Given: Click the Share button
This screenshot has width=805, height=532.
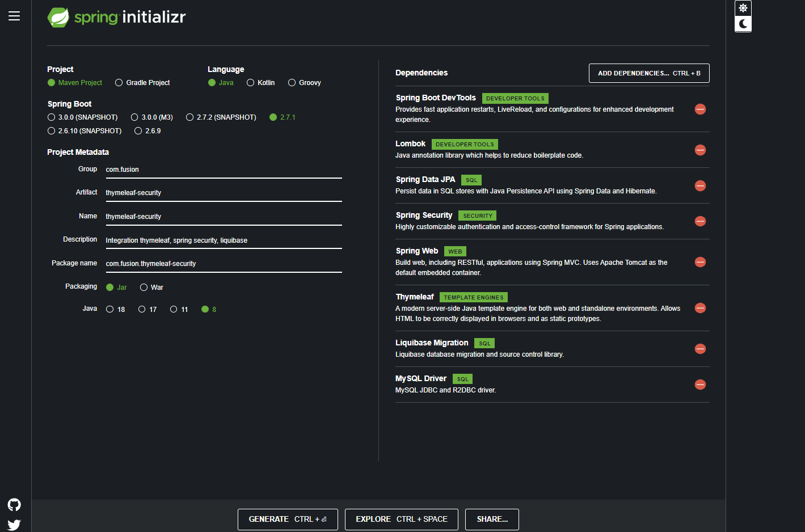Looking at the screenshot, I should pos(492,520).
